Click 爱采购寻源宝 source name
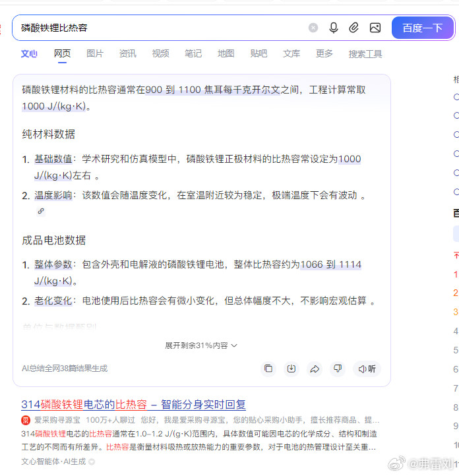This screenshot has width=459, height=476. point(57,420)
